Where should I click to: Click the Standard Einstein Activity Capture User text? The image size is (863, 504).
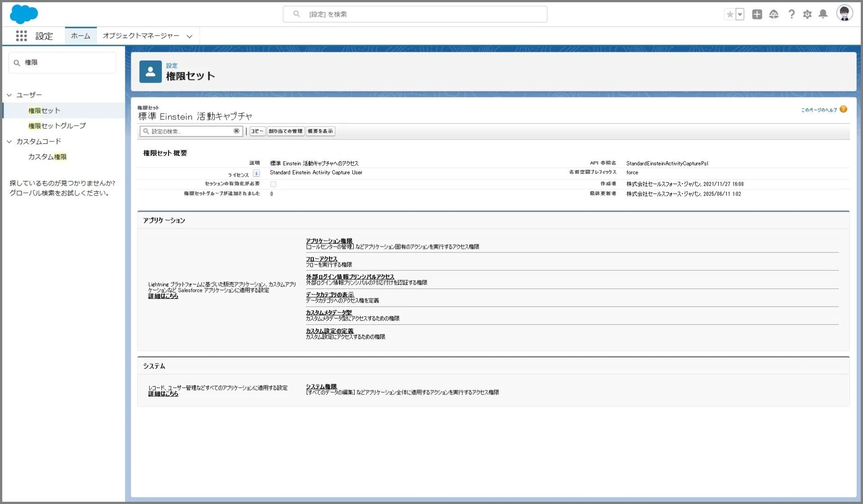[x=316, y=172]
